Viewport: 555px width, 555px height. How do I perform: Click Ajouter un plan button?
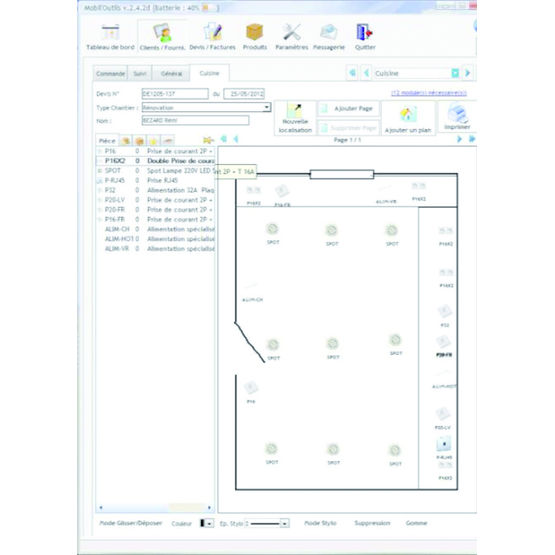[408, 119]
